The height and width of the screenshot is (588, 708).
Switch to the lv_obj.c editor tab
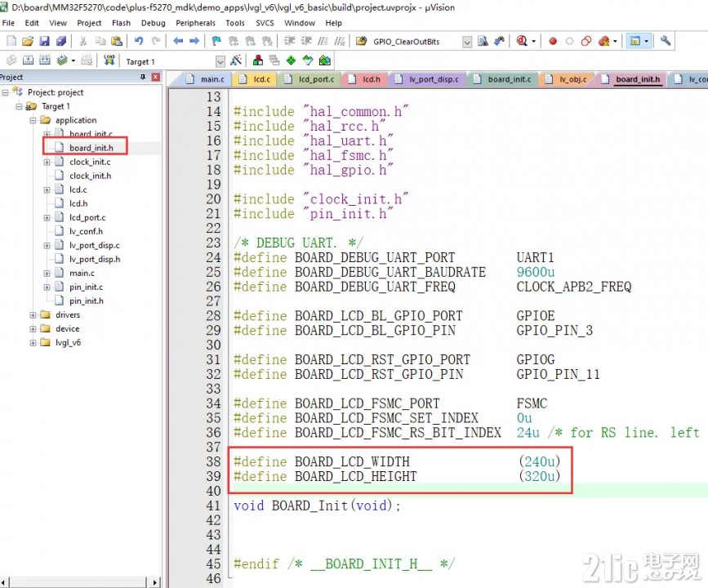567,79
